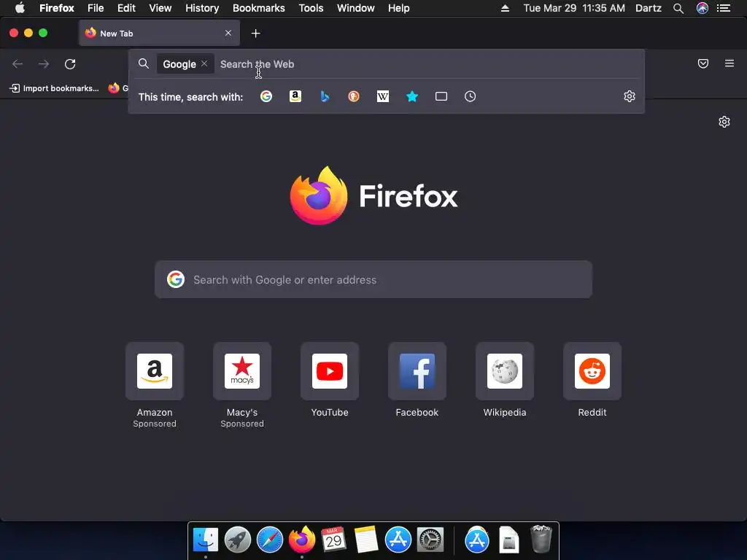The image size is (747, 560).
Task: Open the Firefox hamburger application menu
Action: click(x=729, y=63)
